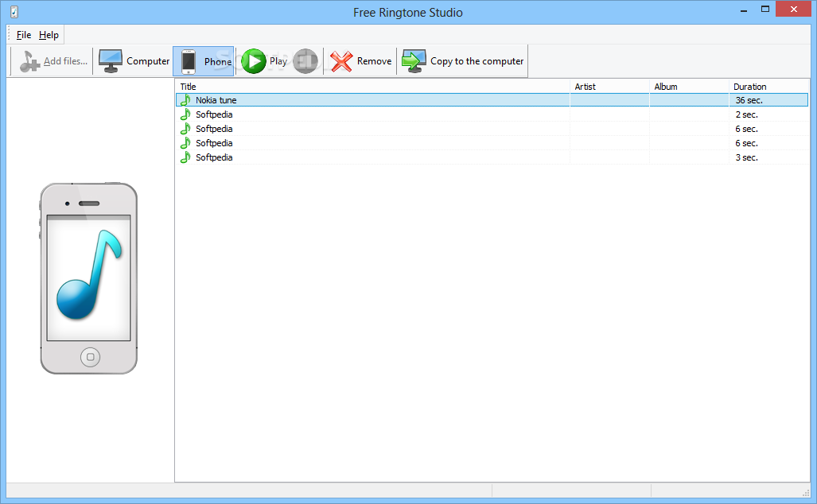
Task: Click the application icon in the title bar
Action: [14, 12]
